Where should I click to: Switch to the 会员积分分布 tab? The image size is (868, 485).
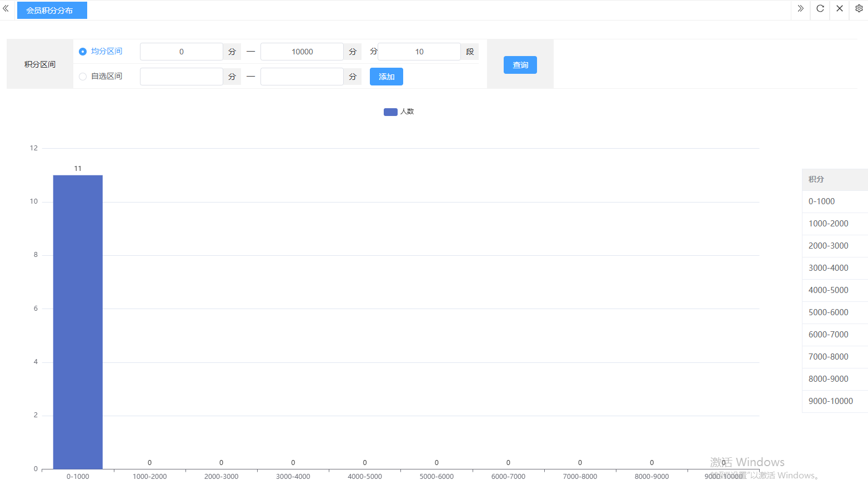52,11
